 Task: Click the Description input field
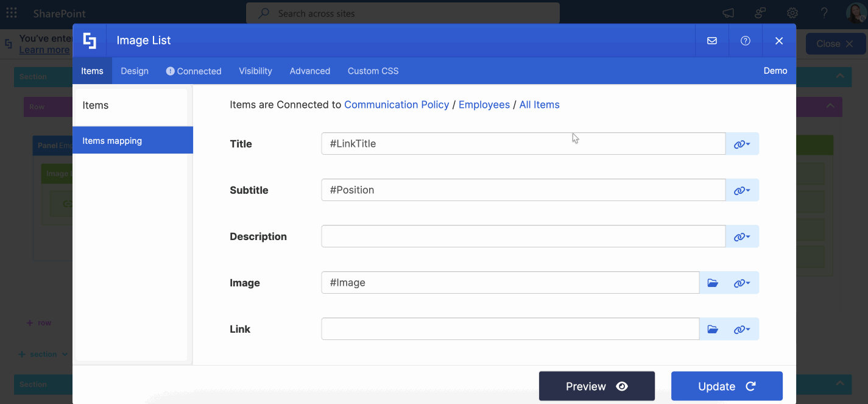point(523,236)
